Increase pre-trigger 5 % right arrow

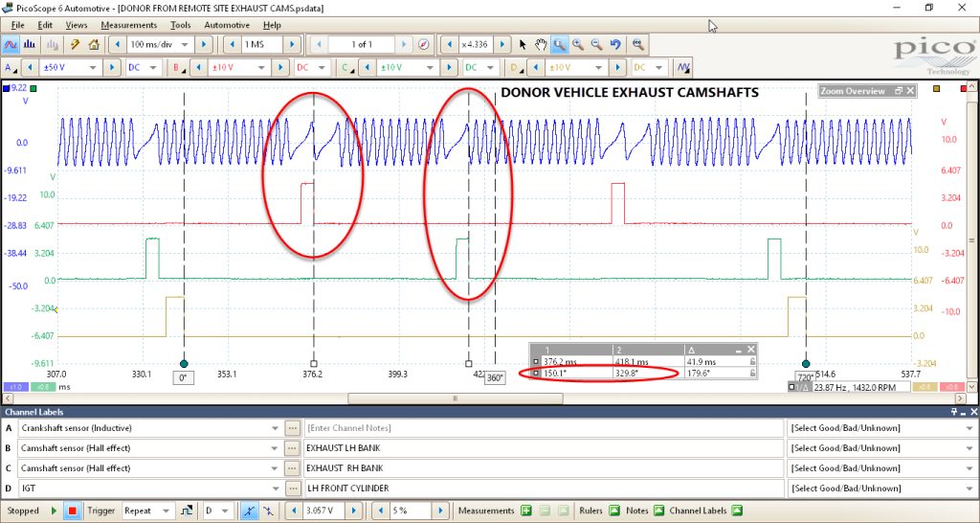[440, 512]
